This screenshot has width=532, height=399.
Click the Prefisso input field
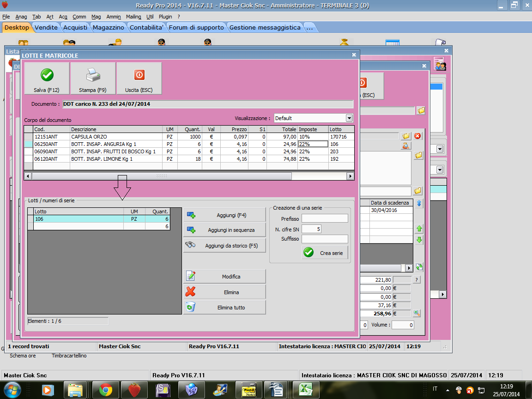click(x=325, y=218)
